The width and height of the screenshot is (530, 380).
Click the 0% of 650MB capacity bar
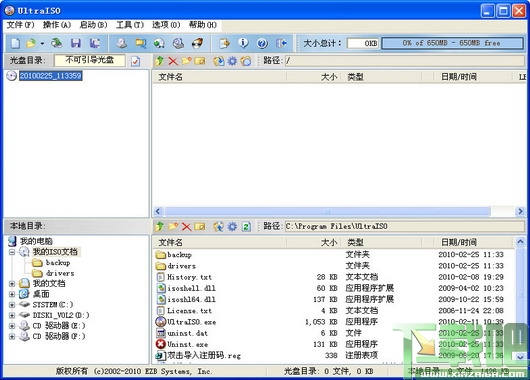click(x=452, y=43)
